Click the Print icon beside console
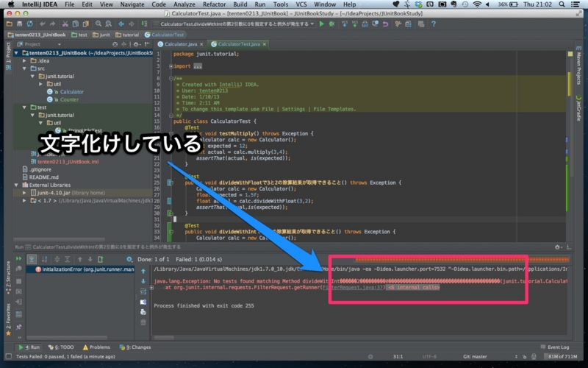The height and width of the screenshot is (368, 588). (143, 312)
